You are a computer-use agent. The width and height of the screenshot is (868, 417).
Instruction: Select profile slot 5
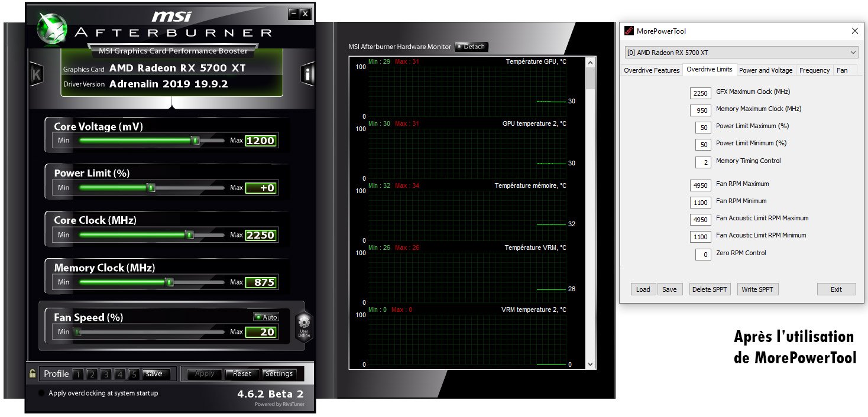coord(134,374)
